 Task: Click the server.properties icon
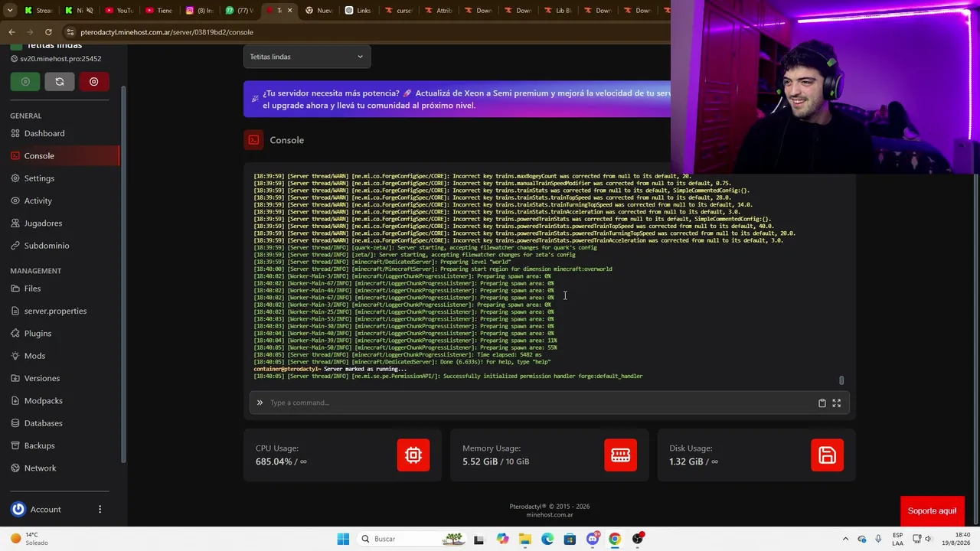click(16, 311)
